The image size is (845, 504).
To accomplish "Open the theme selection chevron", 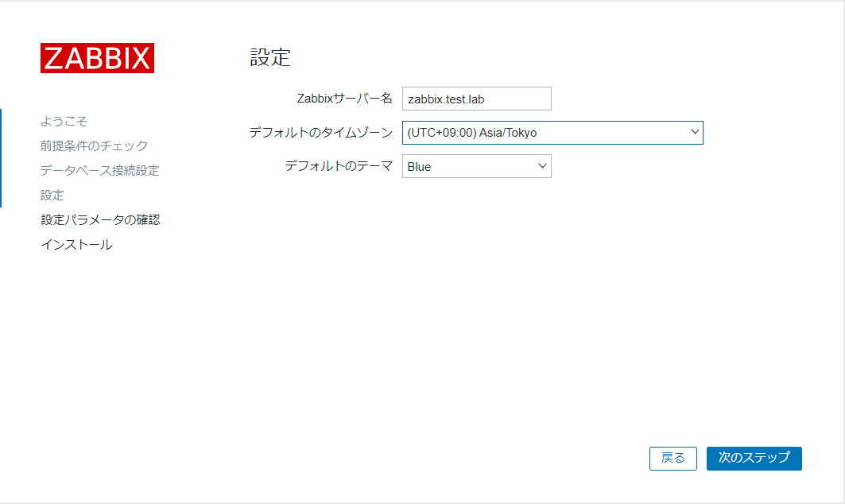I will pos(541,166).
